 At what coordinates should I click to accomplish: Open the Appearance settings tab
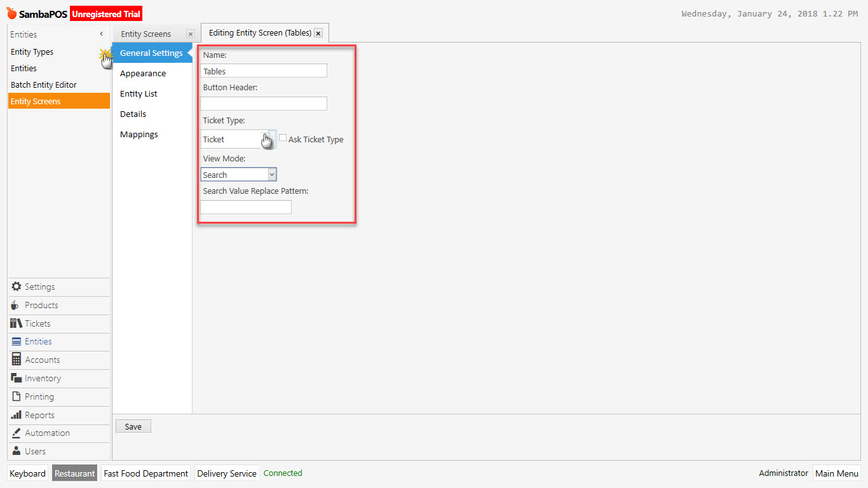(143, 73)
